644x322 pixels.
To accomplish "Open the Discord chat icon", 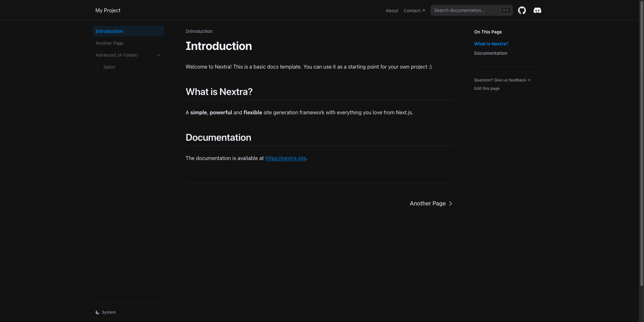I will [537, 10].
